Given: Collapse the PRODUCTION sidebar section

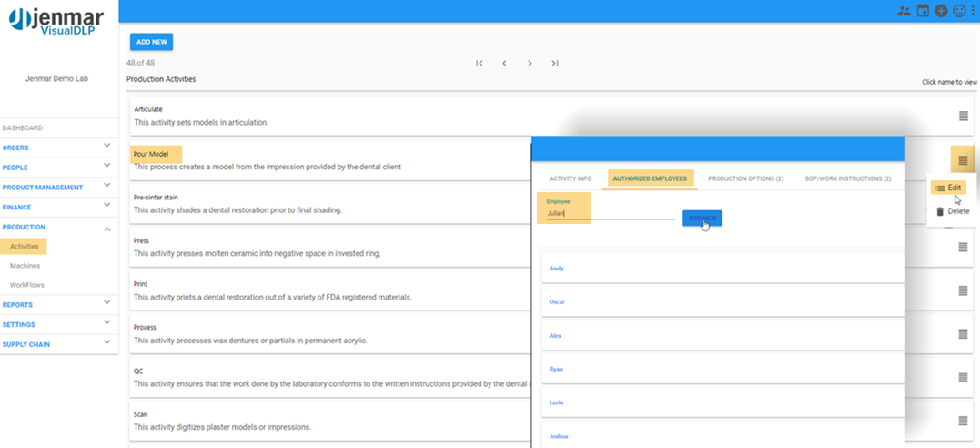Looking at the screenshot, I should [x=106, y=229].
